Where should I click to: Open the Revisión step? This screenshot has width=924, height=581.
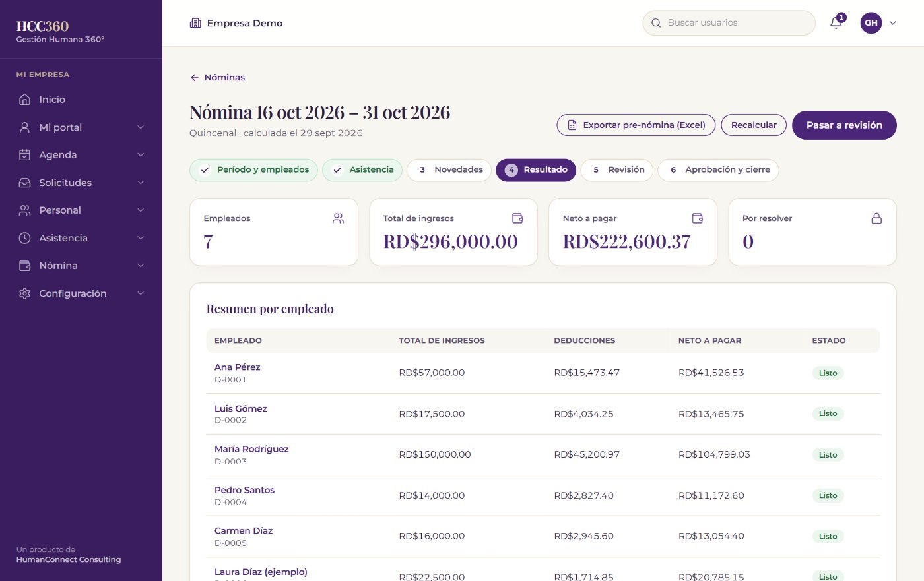click(x=617, y=170)
